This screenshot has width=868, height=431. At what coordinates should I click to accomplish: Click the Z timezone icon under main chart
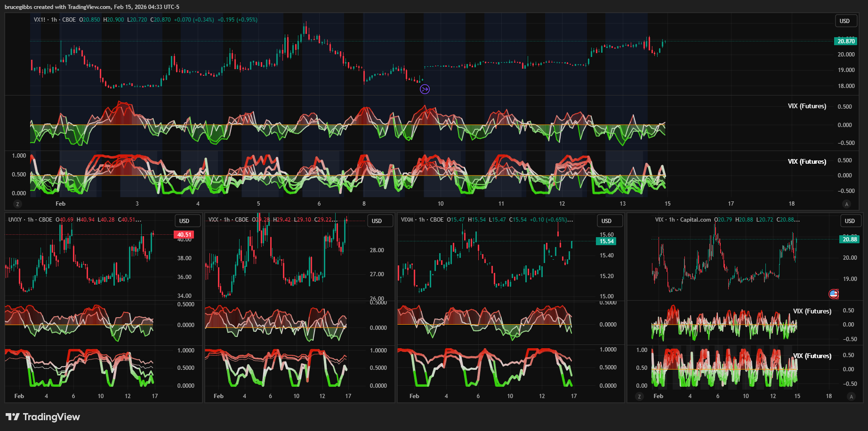(x=17, y=204)
